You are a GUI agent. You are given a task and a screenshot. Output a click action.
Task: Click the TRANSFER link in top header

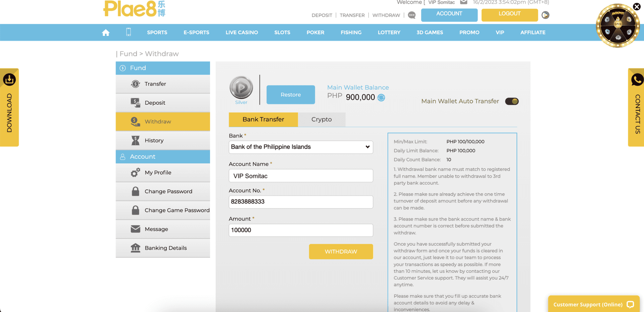point(352,15)
